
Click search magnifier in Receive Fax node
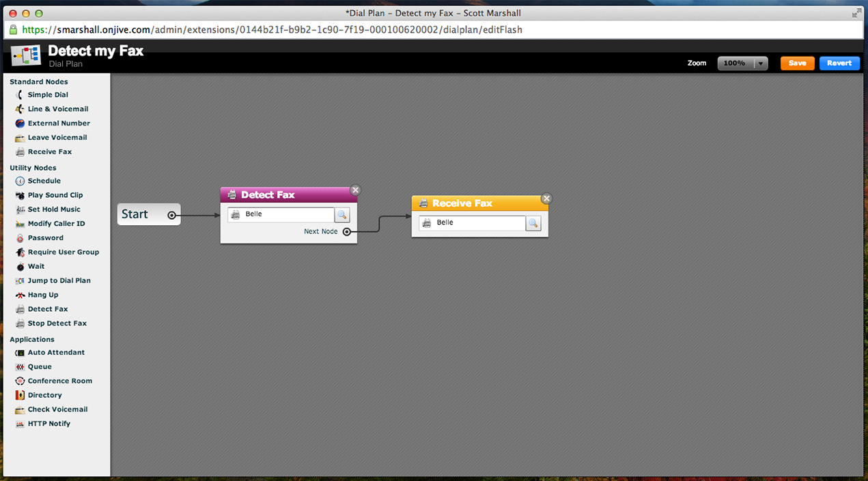[533, 223]
